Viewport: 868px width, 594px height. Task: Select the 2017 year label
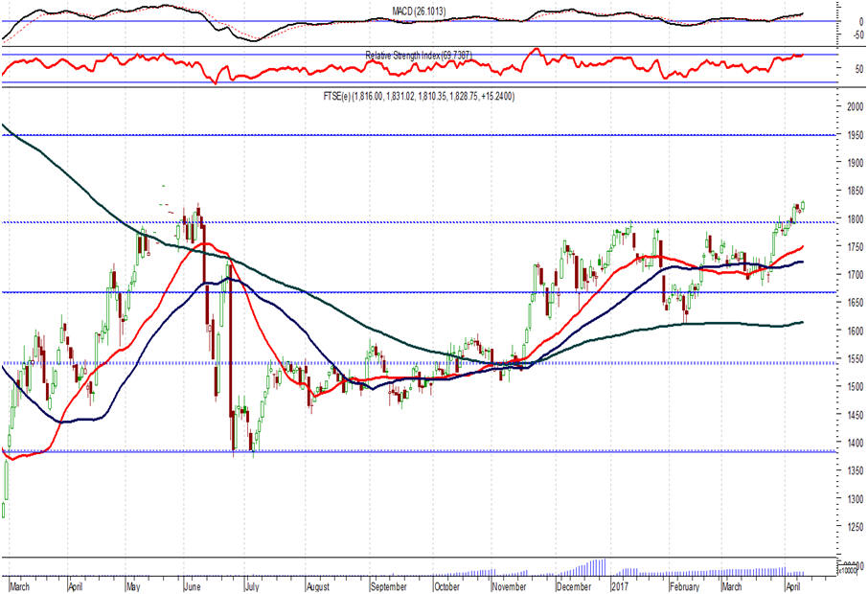pyautogui.click(x=620, y=586)
